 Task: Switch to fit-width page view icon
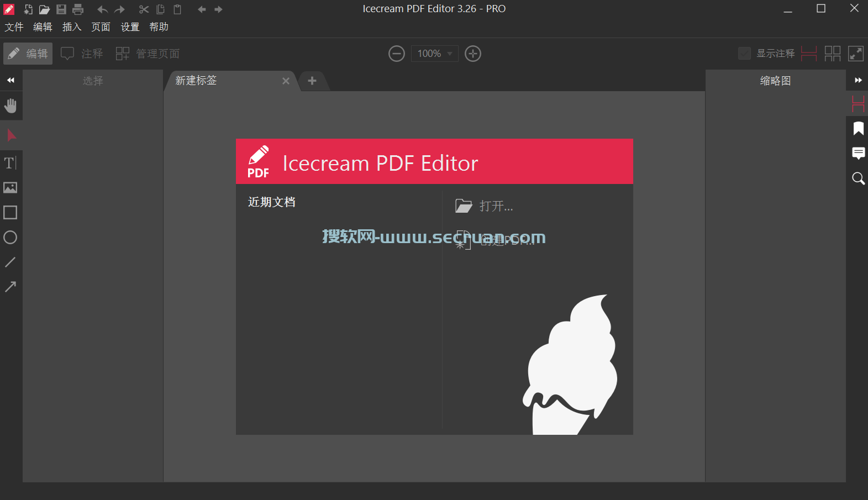[x=809, y=54]
